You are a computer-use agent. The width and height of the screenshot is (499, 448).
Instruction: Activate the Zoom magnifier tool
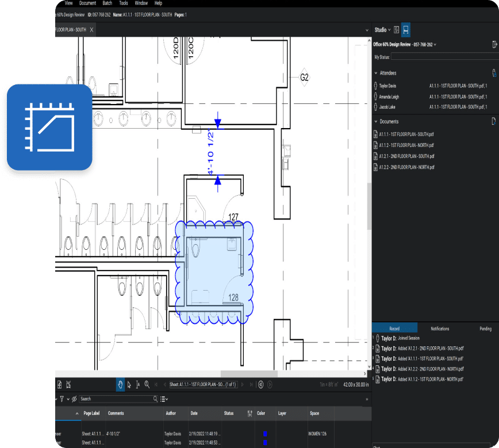147,385
